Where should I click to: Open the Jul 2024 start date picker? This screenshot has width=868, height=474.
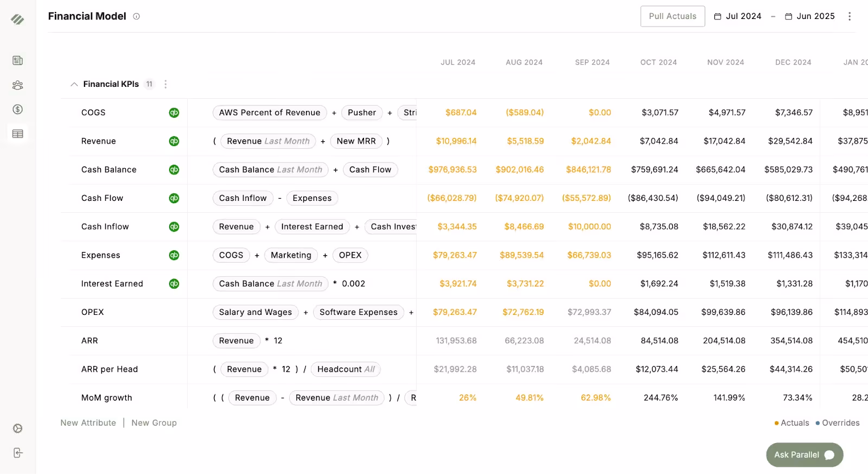click(738, 16)
